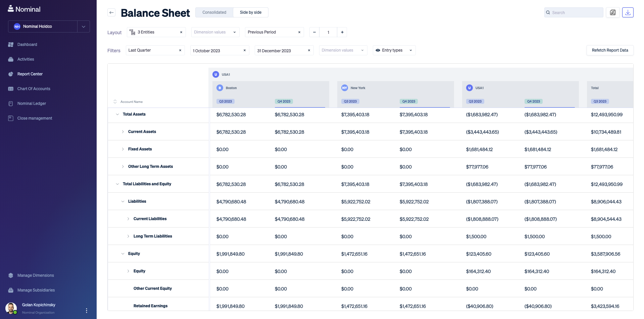
Task: Switch to Consolidated view
Action: click(214, 12)
